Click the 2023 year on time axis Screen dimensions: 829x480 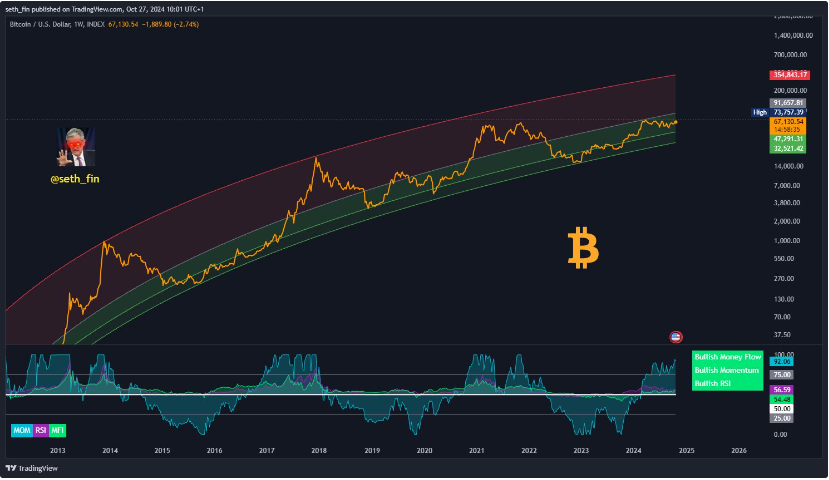pyautogui.click(x=581, y=450)
